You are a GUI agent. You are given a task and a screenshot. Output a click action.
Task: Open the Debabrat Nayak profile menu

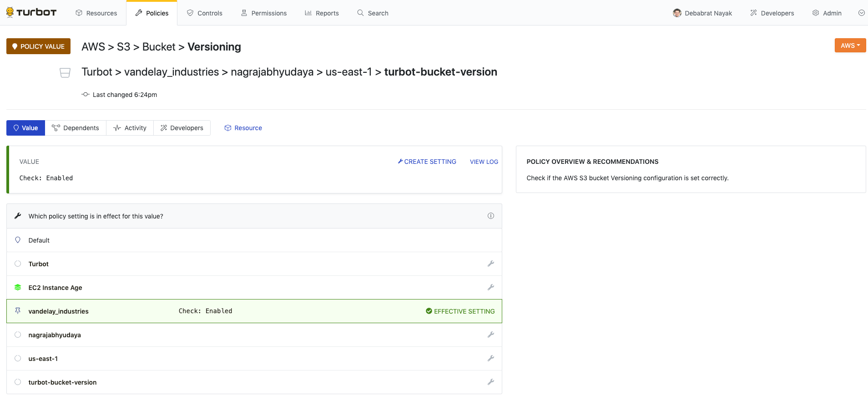702,13
